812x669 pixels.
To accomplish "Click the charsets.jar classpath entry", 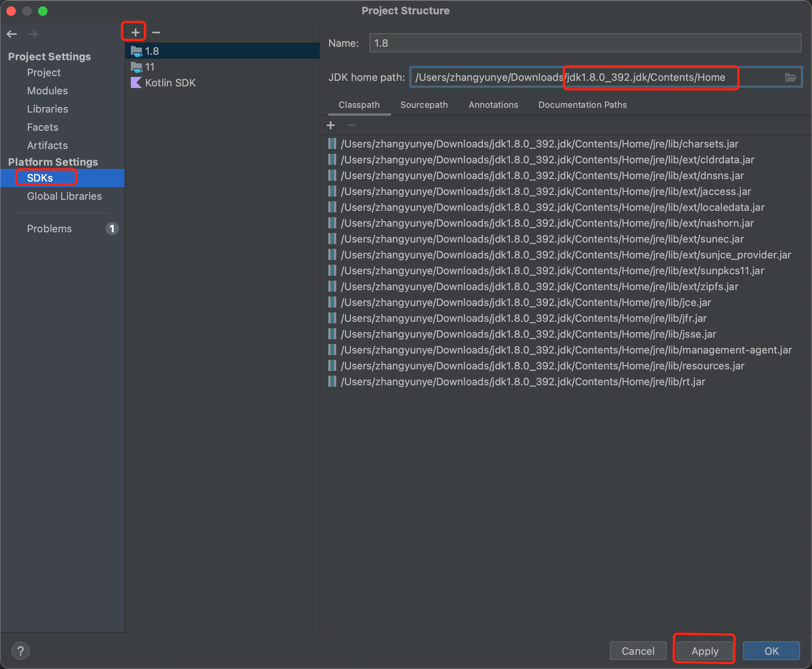I will [539, 144].
